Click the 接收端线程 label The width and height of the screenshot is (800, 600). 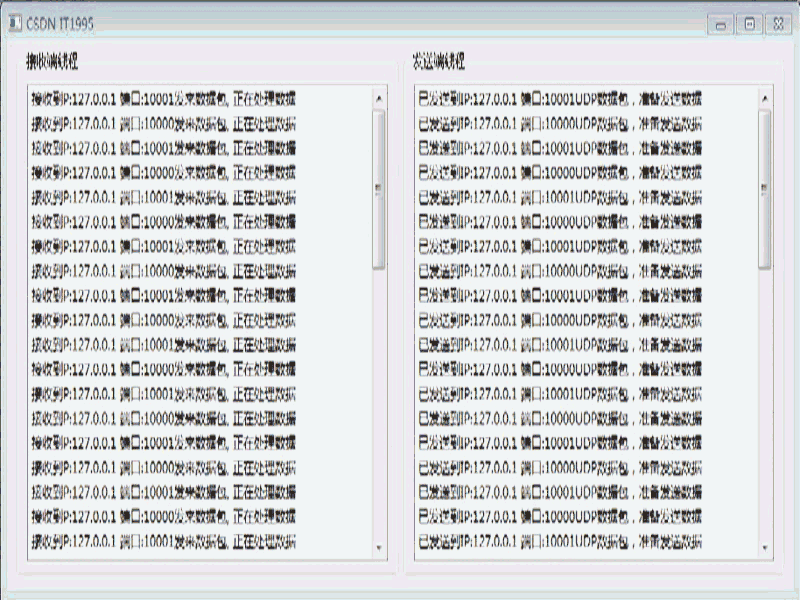coord(52,61)
